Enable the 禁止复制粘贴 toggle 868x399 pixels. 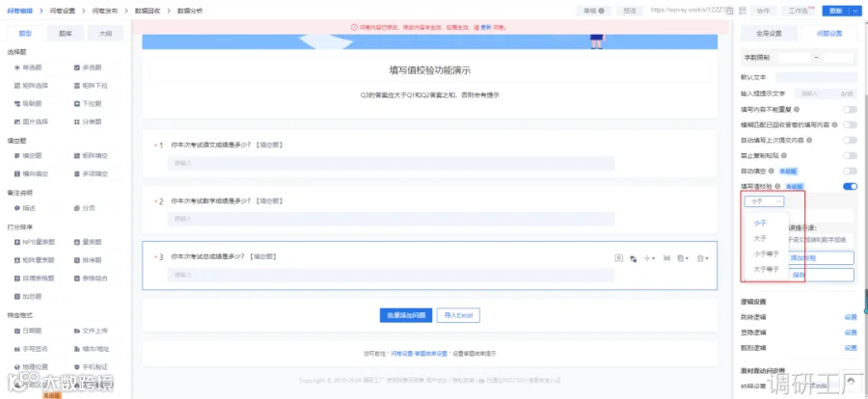pos(850,156)
